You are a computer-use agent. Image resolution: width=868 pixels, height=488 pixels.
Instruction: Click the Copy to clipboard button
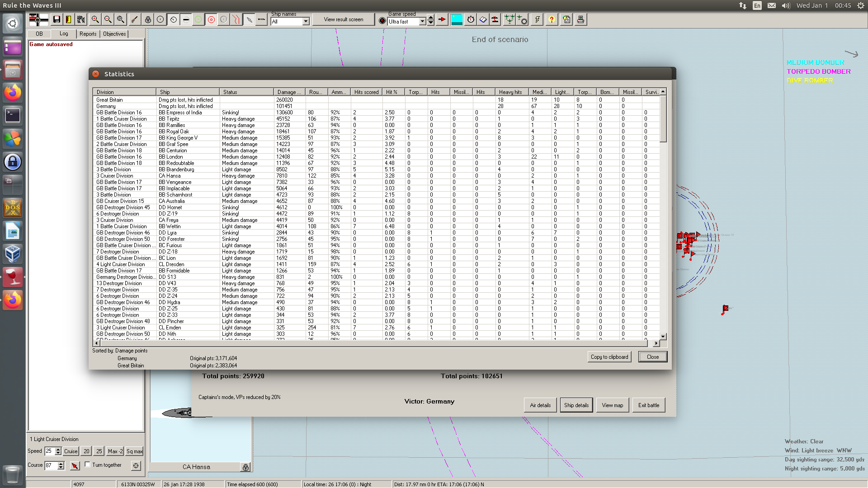point(609,357)
